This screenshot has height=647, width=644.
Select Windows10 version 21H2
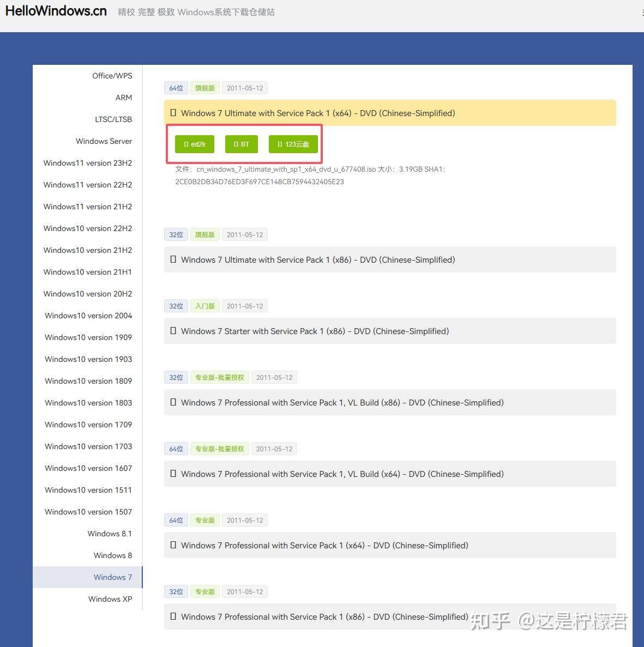tap(87, 251)
